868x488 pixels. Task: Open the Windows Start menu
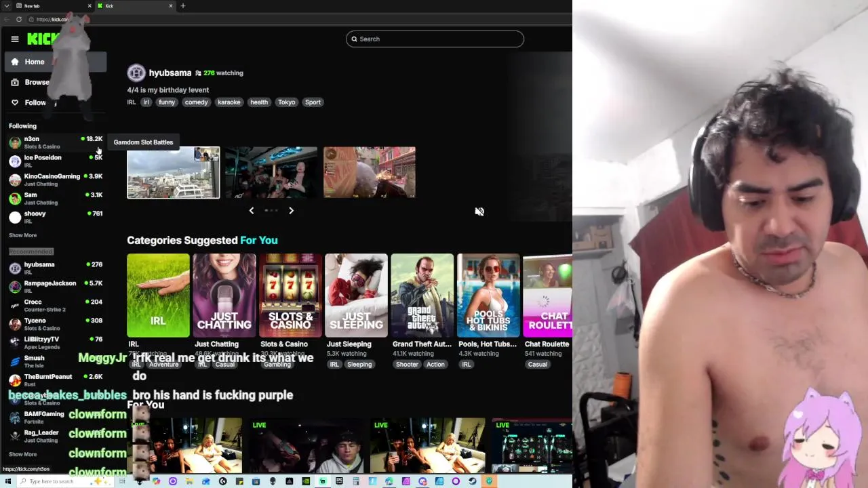[7, 481]
